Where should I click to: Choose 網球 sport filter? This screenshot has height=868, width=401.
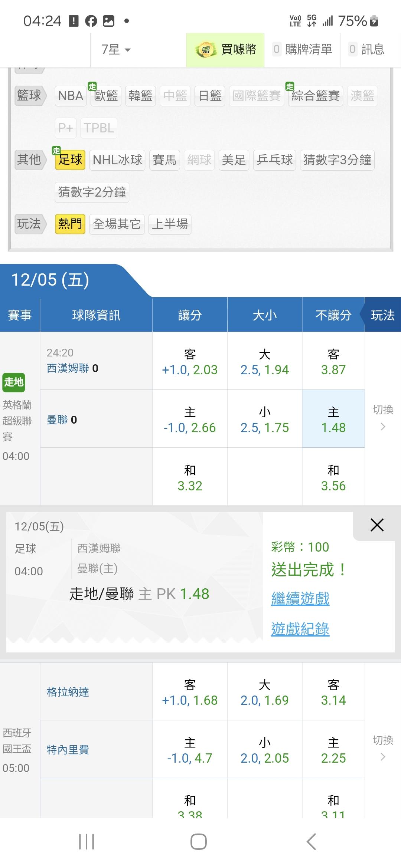click(199, 160)
